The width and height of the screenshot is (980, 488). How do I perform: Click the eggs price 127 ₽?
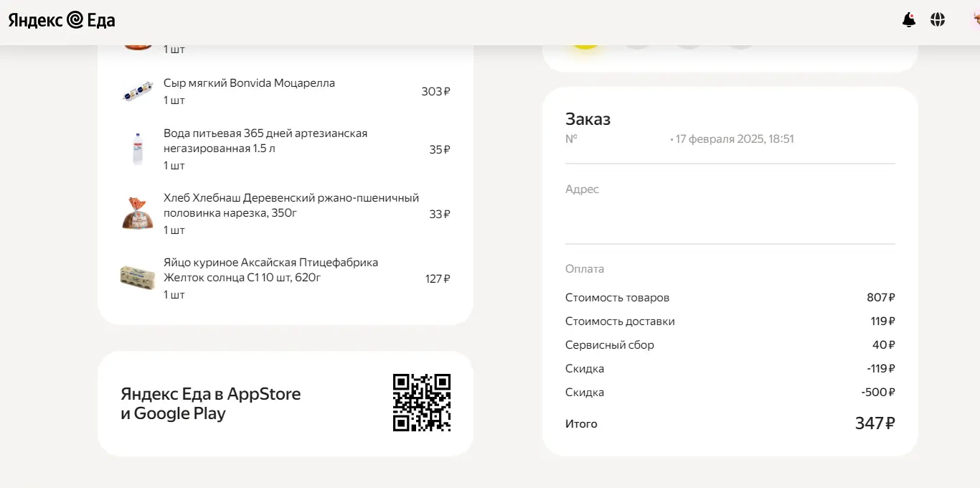(438, 278)
